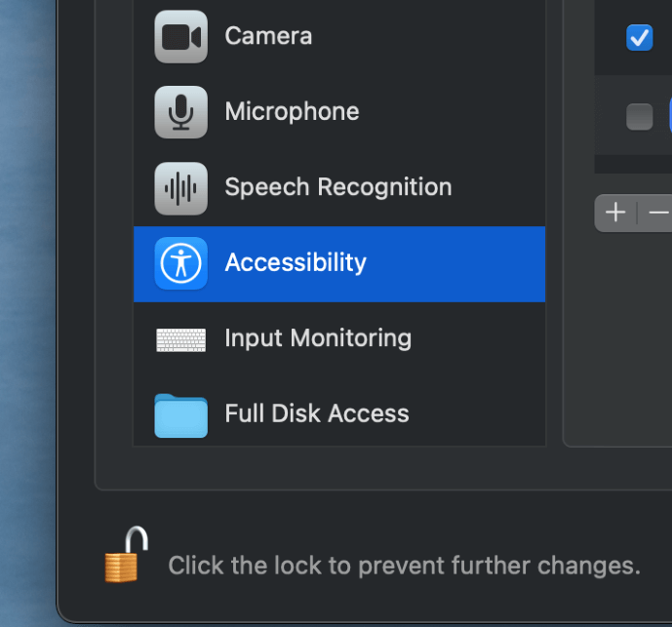Viewport: 672px width, 627px height.
Task: Select the Camera text label
Action: [x=268, y=36]
